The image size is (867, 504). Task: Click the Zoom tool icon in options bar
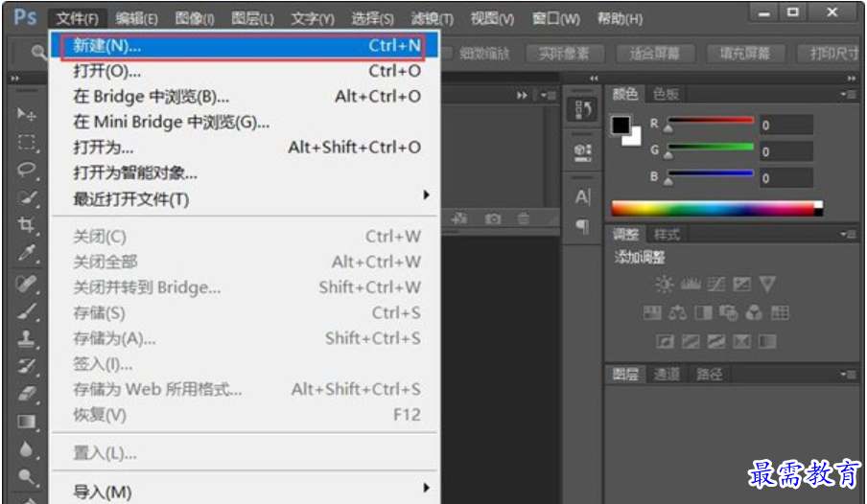(37, 53)
